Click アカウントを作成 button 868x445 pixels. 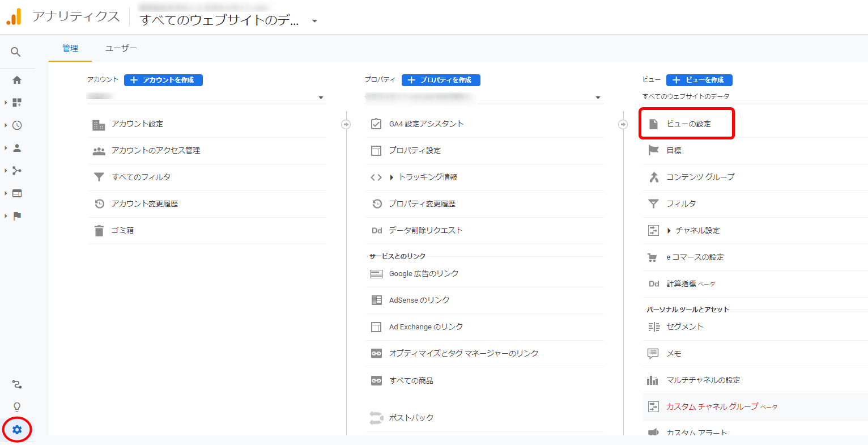pyautogui.click(x=163, y=80)
